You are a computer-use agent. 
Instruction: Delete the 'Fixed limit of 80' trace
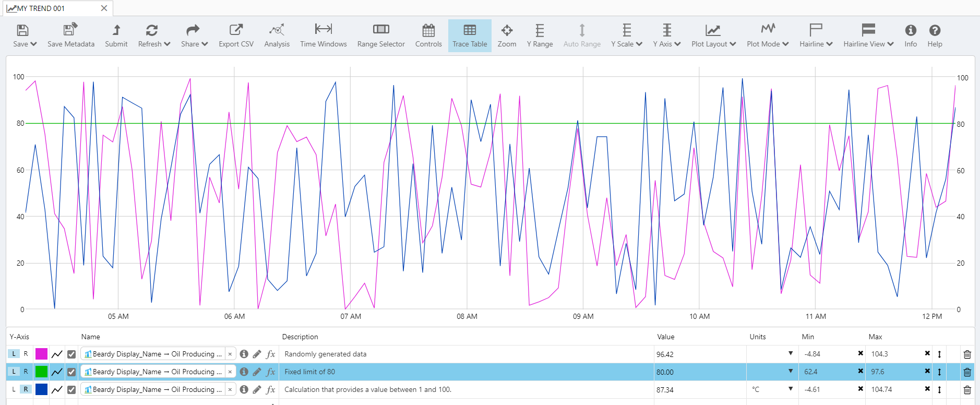[x=967, y=372]
